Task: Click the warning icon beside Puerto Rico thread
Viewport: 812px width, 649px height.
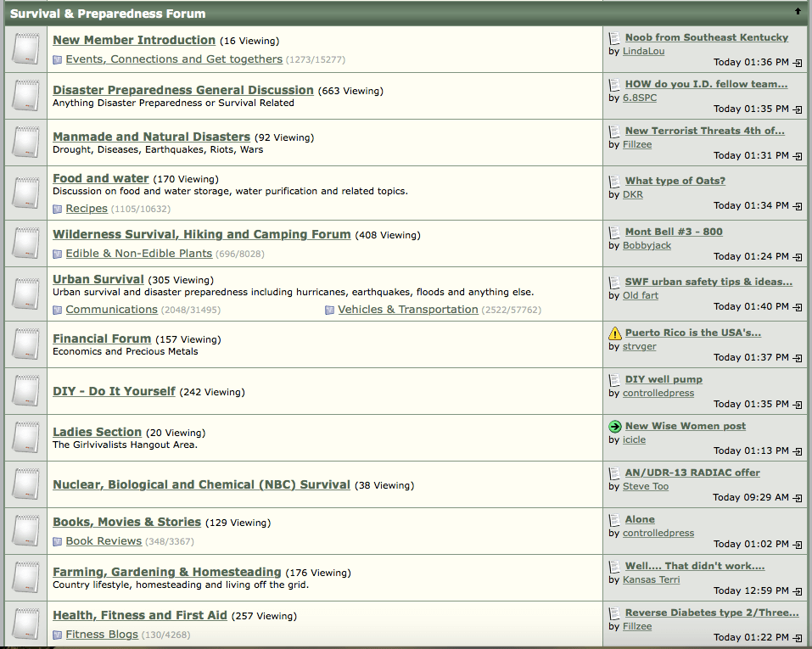Action: (614, 333)
